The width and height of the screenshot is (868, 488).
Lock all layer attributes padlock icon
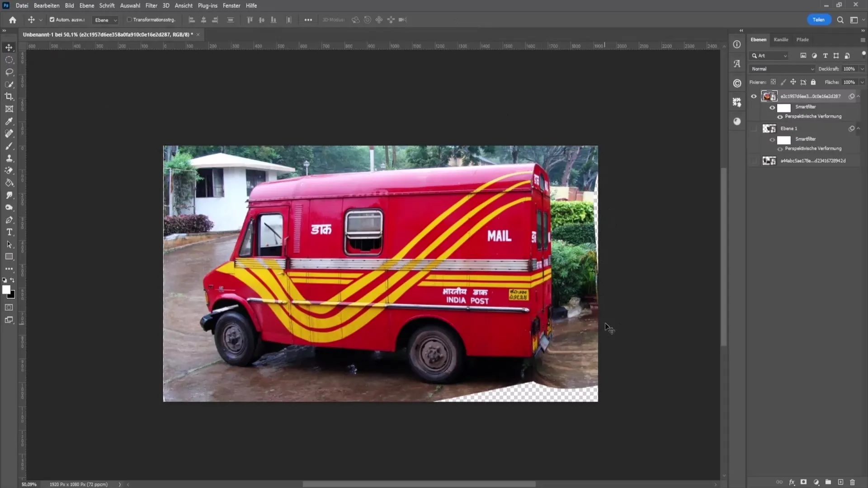[x=813, y=82]
